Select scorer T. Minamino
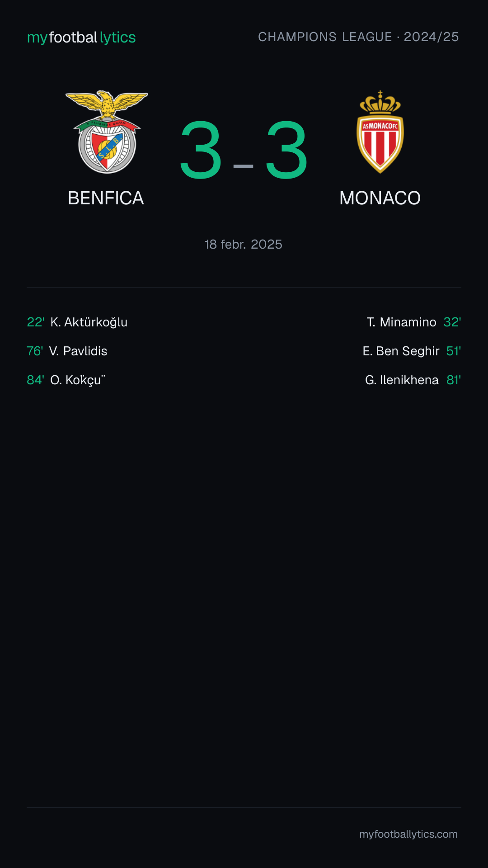 tap(402, 322)
